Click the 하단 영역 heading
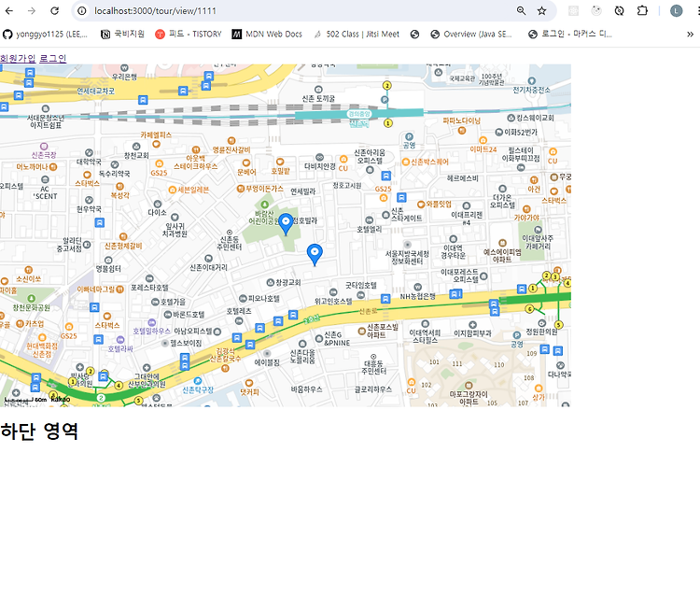 coord(39,431)
